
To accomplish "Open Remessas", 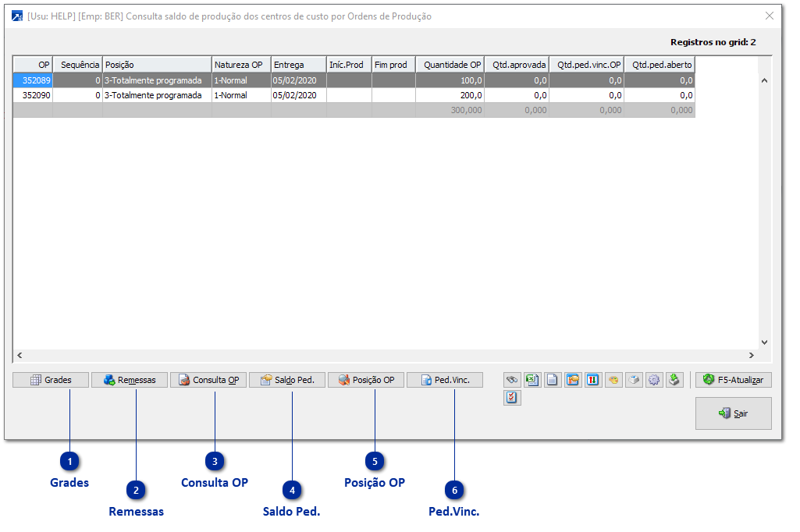I will (x=130, y=380).
